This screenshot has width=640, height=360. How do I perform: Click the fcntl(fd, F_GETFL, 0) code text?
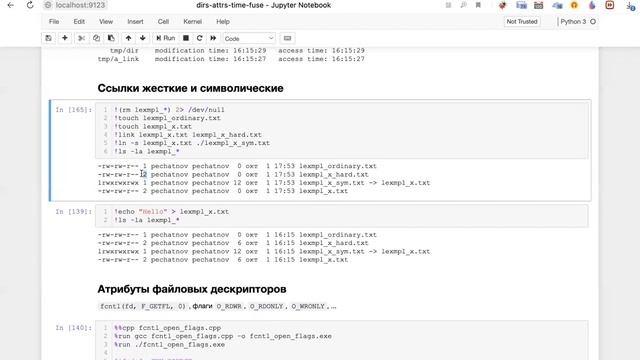tap(143, 306)
